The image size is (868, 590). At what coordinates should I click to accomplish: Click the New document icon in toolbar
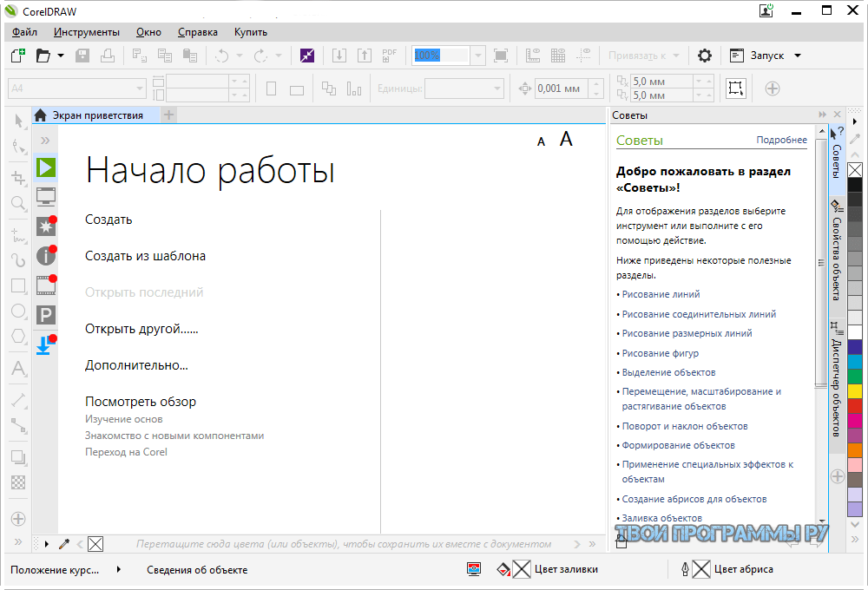(17, 56)
